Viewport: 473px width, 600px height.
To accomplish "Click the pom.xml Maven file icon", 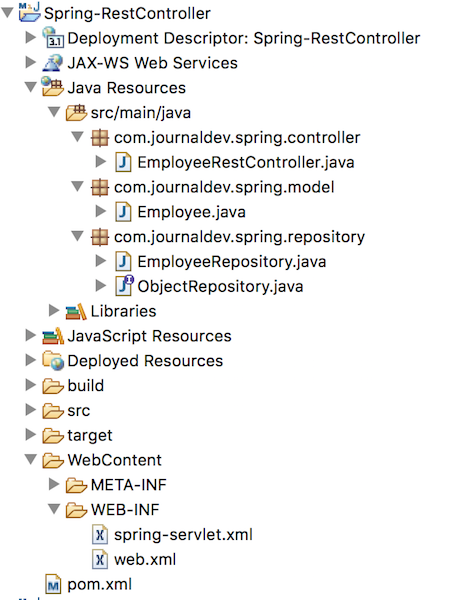I will point(53,584).
